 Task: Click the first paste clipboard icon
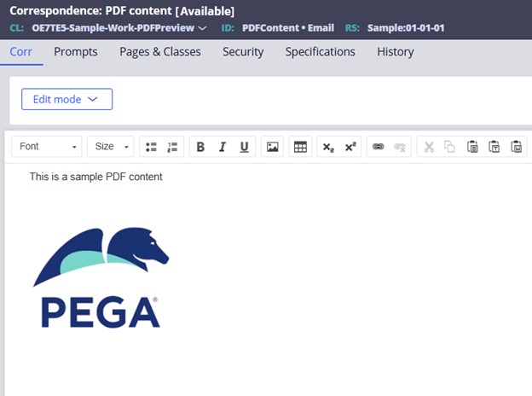point(471,147)
